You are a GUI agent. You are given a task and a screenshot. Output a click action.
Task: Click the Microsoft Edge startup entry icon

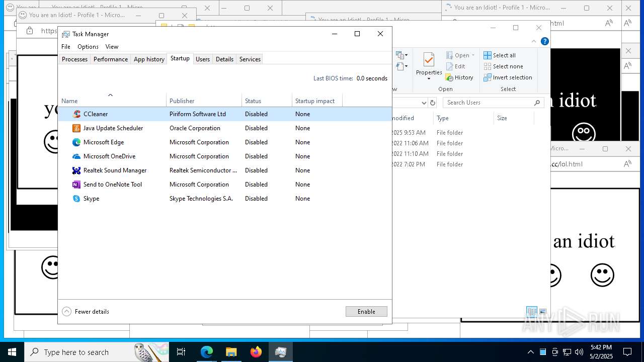coord(76,142)
